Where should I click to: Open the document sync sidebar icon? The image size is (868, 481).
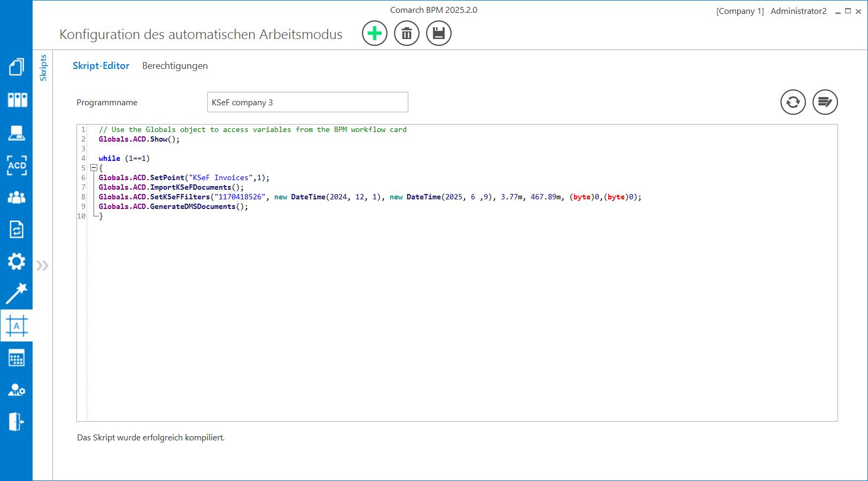[x=17, y=229]
